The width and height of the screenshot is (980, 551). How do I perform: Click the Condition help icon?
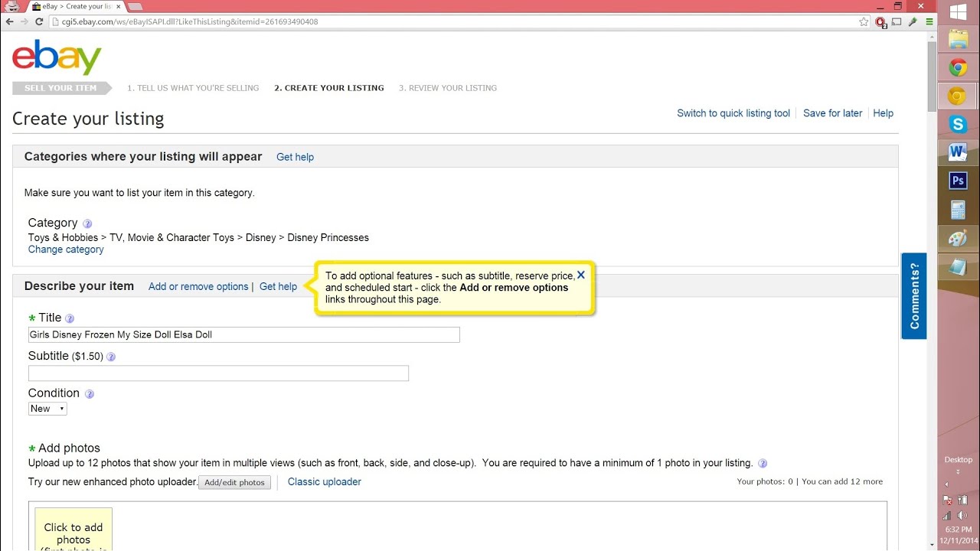(90, 394)
